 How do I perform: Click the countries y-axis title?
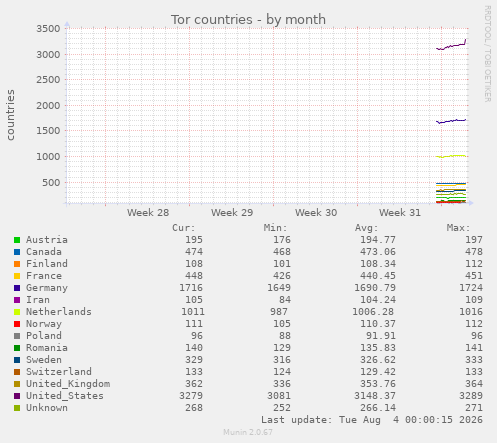coord(11,115)
